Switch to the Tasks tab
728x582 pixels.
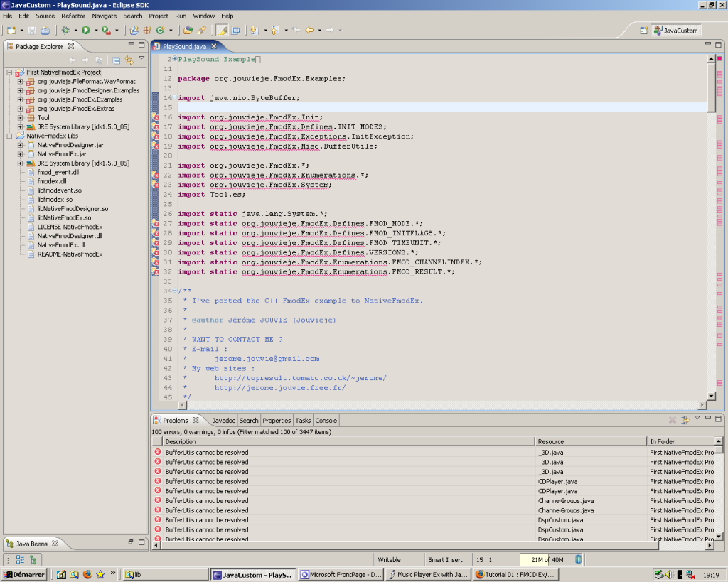pyautogui.click(x=303, y=421)
